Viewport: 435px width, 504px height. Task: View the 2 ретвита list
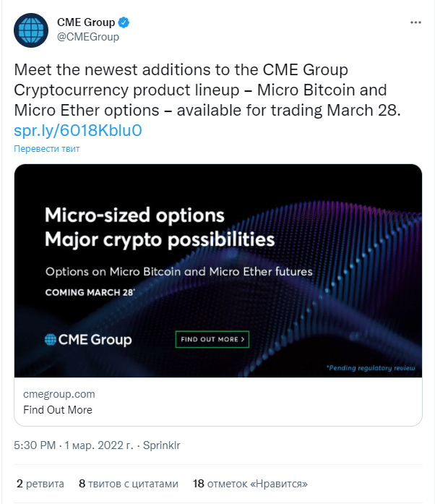(x=40, y=484)
